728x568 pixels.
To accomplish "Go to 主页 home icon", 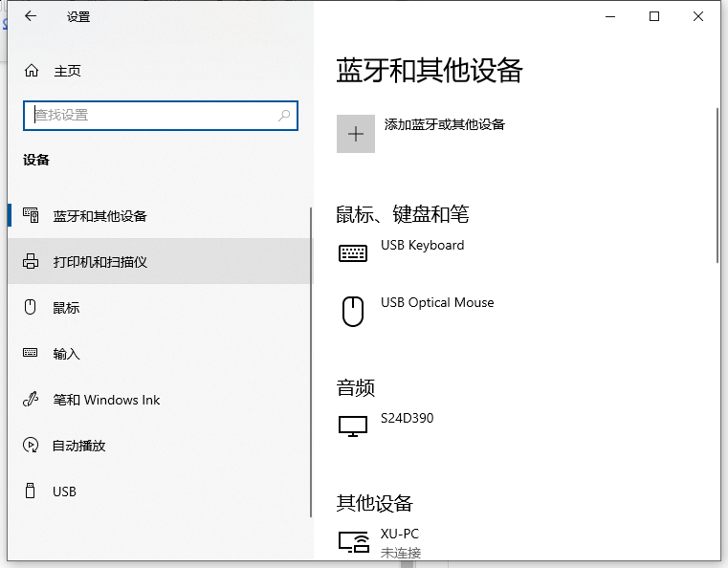I will (32, 71).
